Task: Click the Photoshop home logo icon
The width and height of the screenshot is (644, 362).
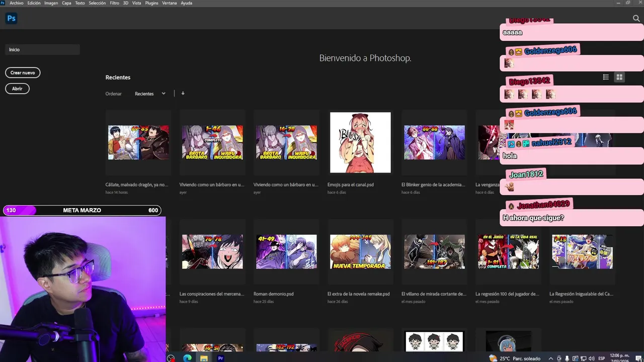Action: coord(11,19)
